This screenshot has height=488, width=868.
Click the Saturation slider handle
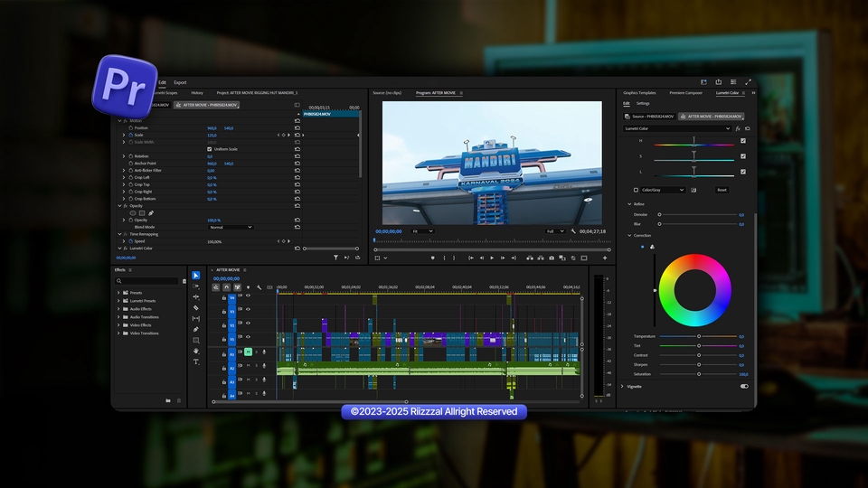(x=699, y=374)
